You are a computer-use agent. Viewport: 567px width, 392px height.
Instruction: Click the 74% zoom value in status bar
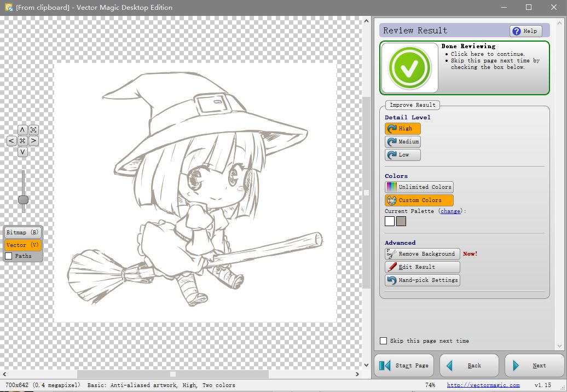(430, 385)
